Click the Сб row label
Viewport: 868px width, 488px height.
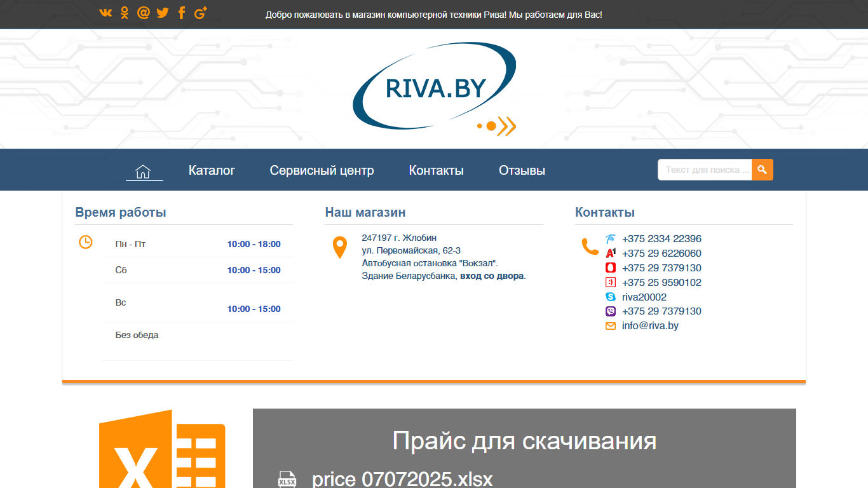point(121,270)
